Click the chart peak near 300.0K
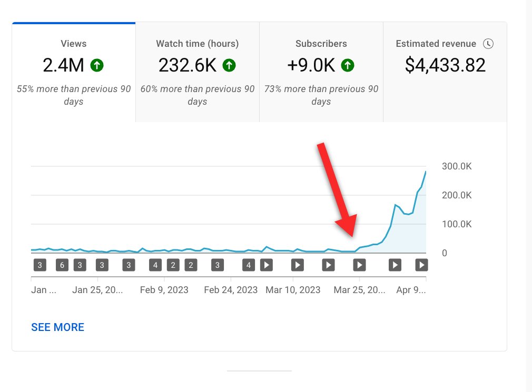The height and width of the screenshot is (392, 532). 425,172
